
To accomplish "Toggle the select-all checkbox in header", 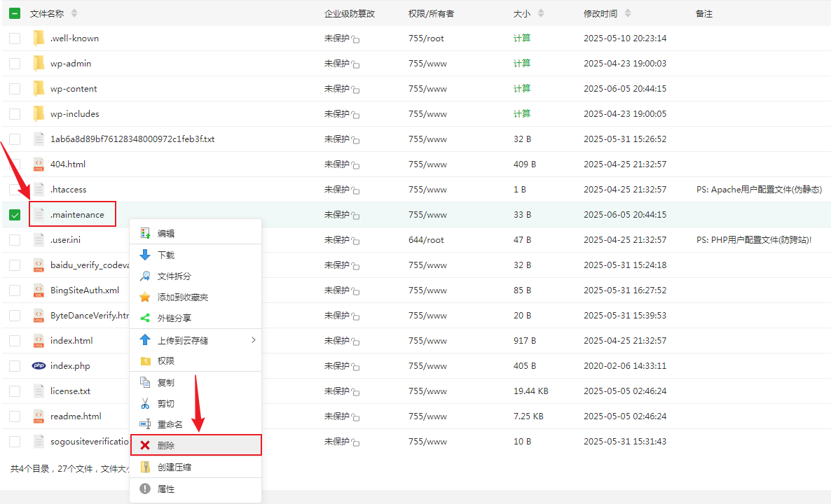I will (x=15, y=13).
